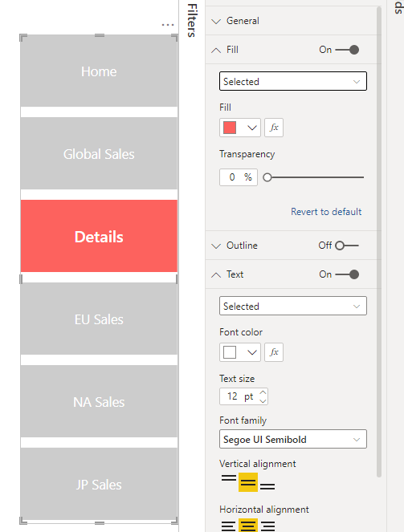
Task: Click the Text size value field
Action: [x=239, y=396]
